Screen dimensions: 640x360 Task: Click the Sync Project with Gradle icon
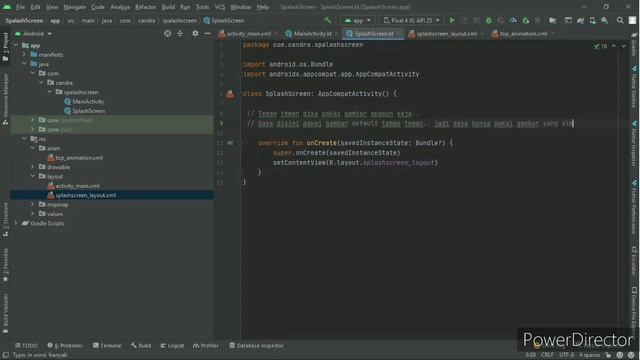pyautogui.click(x=580, y=20)
